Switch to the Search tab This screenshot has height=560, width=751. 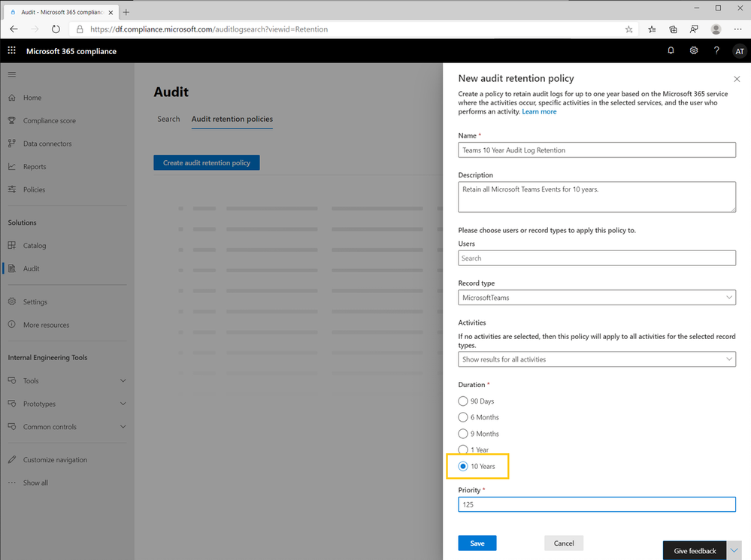168,119
